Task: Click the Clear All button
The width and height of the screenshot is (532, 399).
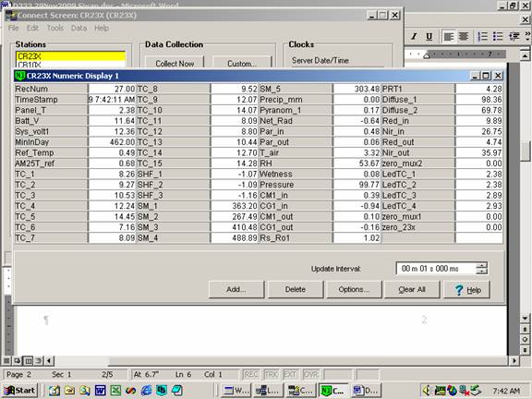Action: pos(412,289)
